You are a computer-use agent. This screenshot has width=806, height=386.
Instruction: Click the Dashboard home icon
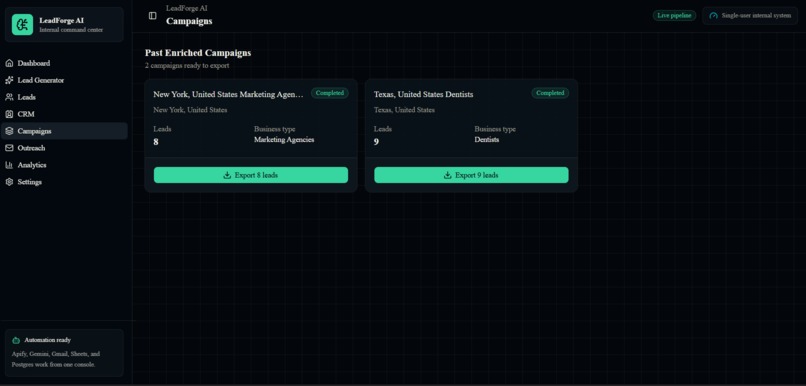pyautogui.click(x=9, y=63)
